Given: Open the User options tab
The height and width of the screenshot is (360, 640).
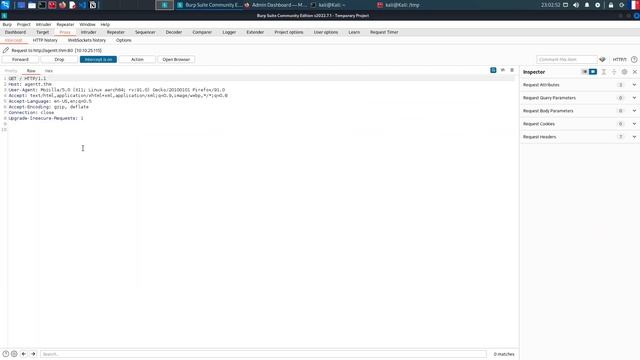Looking at the screenshot, I should pos(326,32).
